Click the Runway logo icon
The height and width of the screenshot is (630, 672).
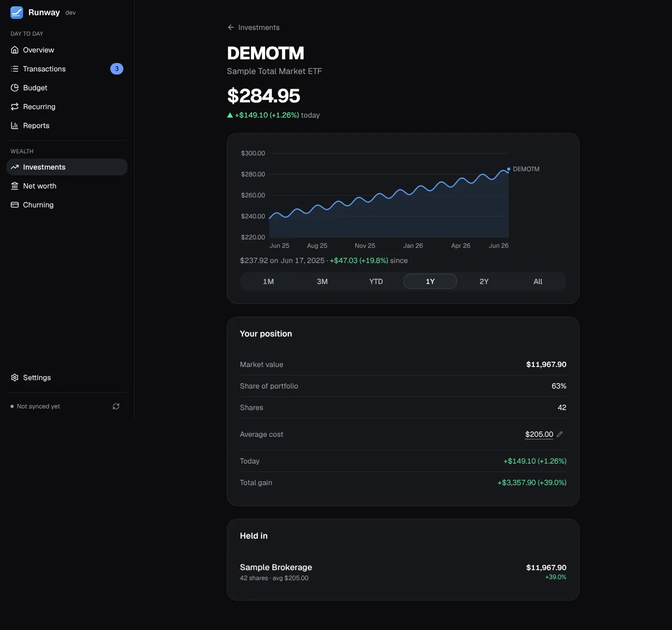click(17, 13)
